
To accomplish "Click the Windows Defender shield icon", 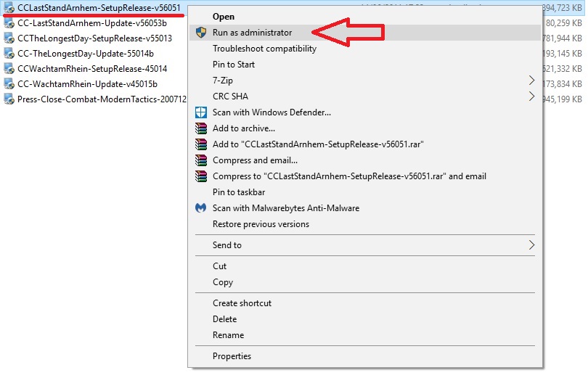I will click(201, 112).
